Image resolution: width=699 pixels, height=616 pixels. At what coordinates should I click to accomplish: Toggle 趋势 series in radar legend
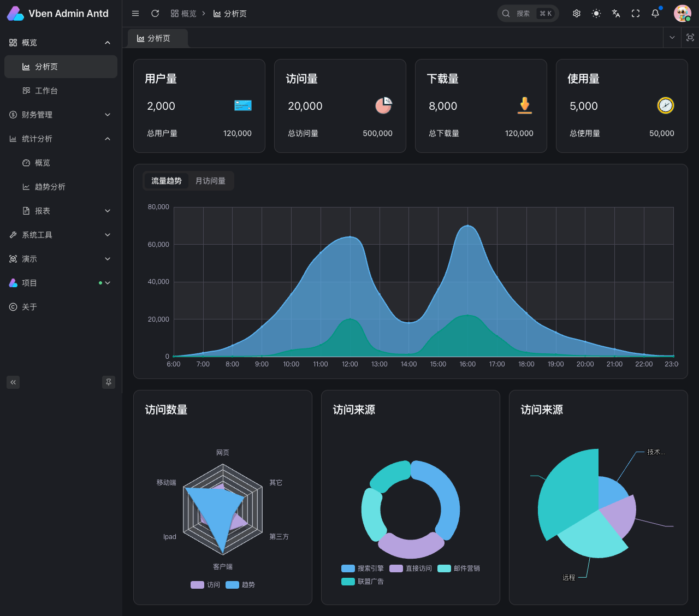pos(240,585)
